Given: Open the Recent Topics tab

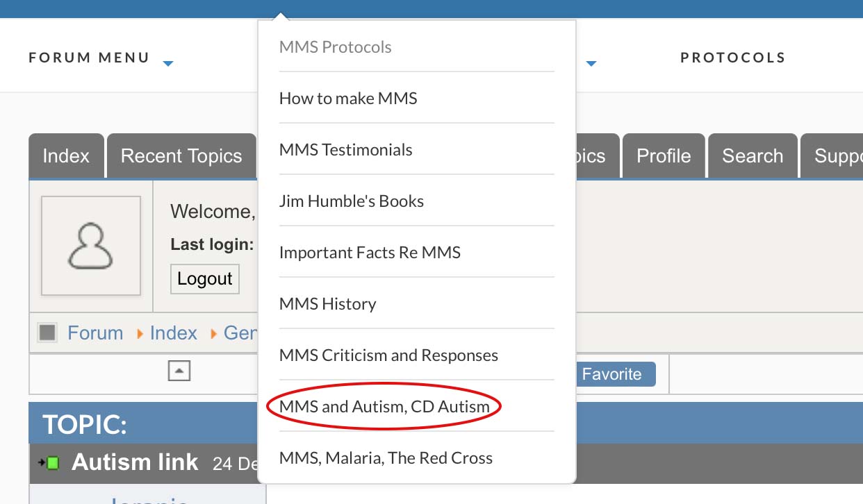Looking at the screenshot, I should (x=181, y=156).
